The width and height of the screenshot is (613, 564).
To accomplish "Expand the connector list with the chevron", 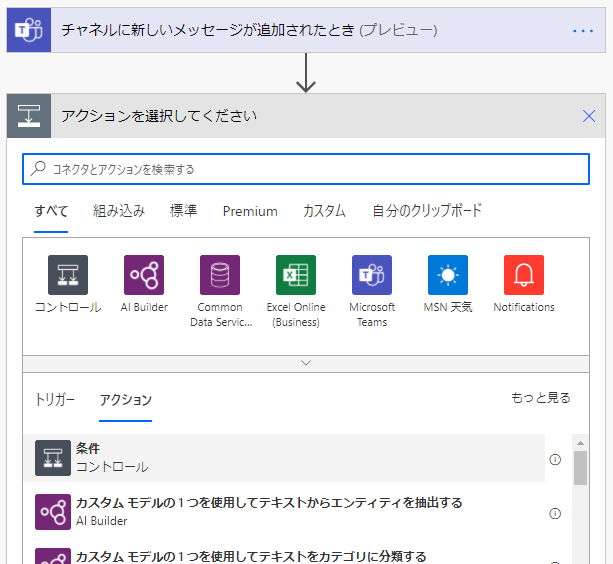I will [306, 363].
